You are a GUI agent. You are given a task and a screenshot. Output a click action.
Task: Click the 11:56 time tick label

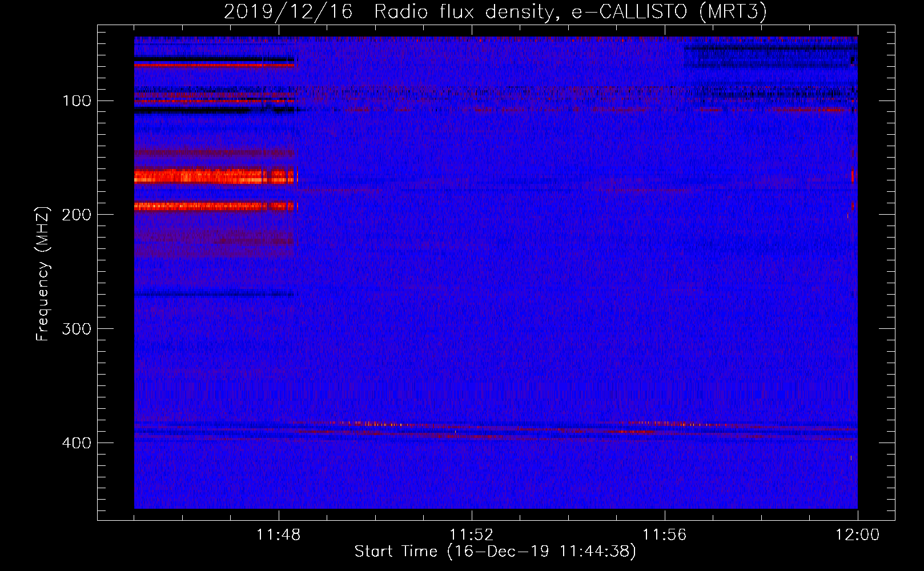[664, 535]
